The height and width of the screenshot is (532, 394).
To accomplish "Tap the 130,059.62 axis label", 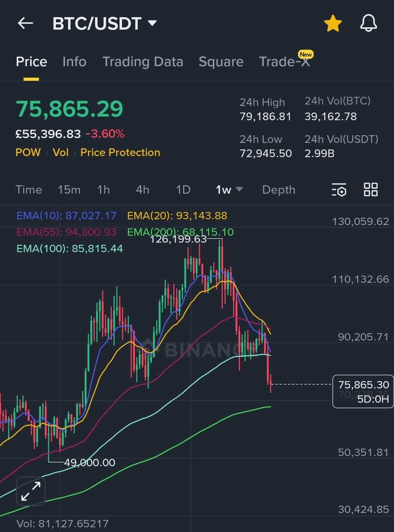I will [360, 222].
